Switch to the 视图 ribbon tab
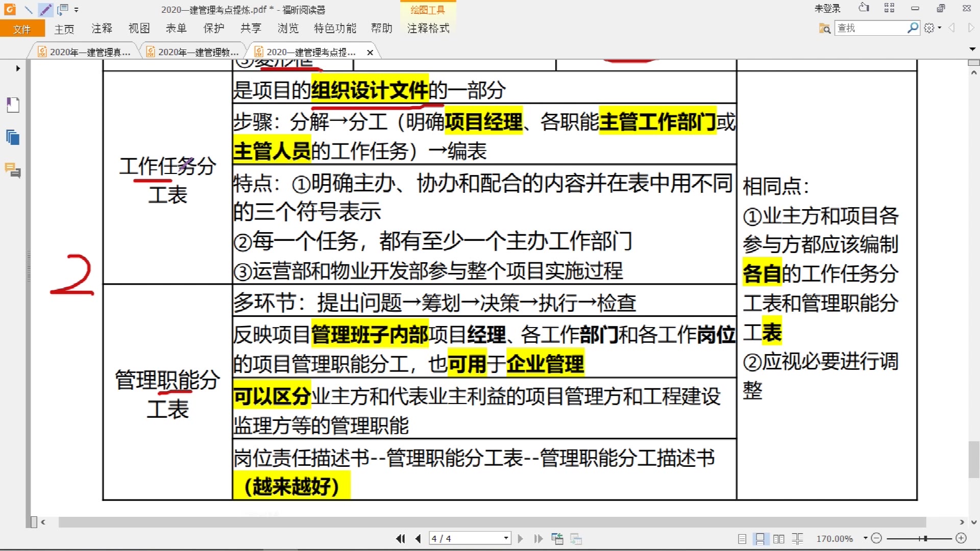 [139, 29]
